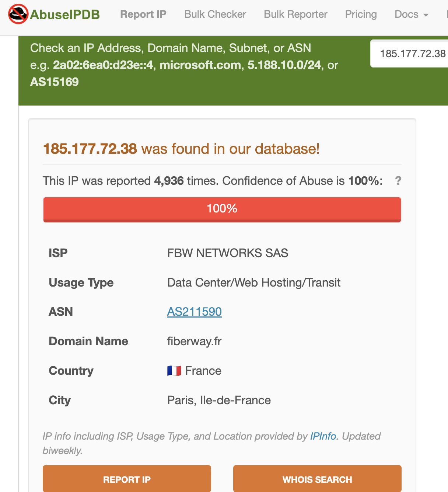Click the fiberway.fr domain name value

click(194, 341)
